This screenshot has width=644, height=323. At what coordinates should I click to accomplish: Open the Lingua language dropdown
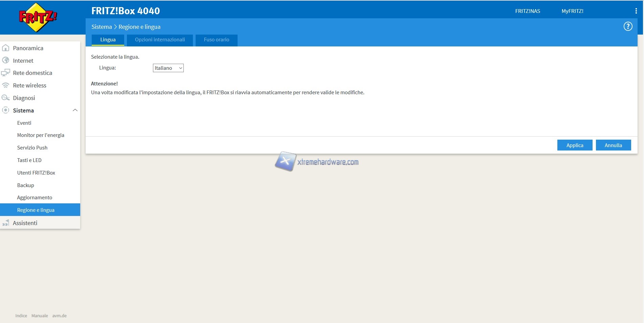tap(168, 68)
